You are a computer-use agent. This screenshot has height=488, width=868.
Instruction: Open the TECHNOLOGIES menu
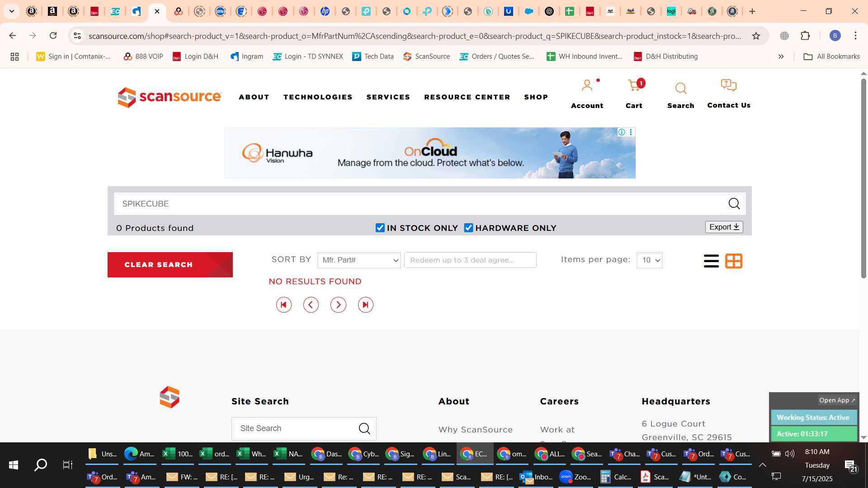(x=318, y=97)
